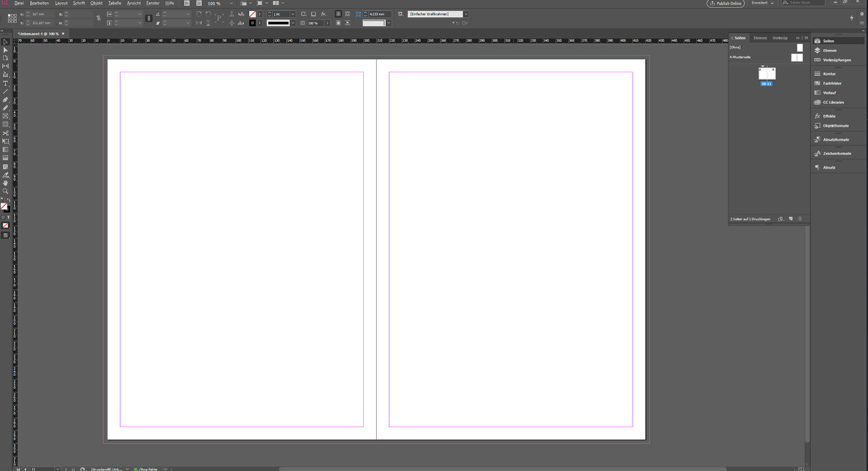Select the Scissors tool
This screenshot has width=868, height=471.
[x=5, y=133]
